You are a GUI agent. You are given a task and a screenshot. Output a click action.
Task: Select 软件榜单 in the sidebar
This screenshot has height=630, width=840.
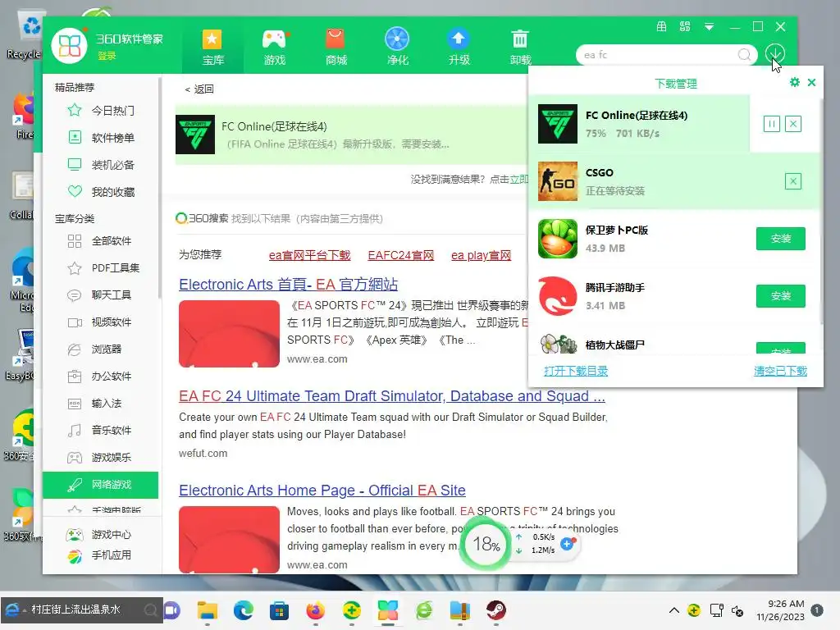click(112, 138)
